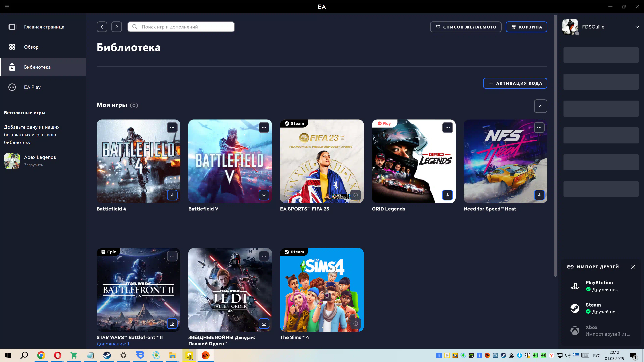Screen dimensions: 644x362
Task: Open the Apex Legends thumbnail
Action: (x=12, y=161)
